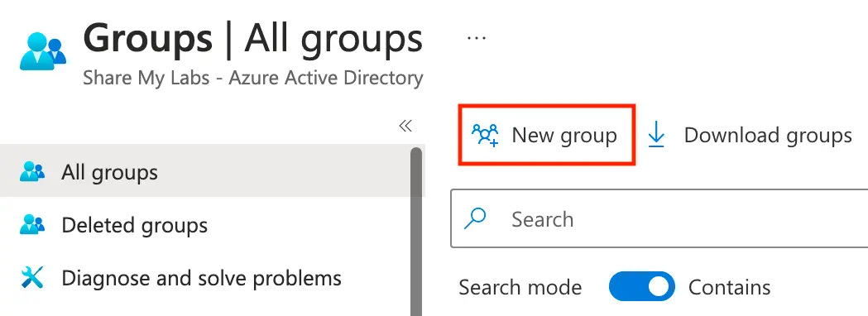Click the Diagnose wrench tools icon
The width and height of the screenshot is (868, 316).
pos(32,277)
